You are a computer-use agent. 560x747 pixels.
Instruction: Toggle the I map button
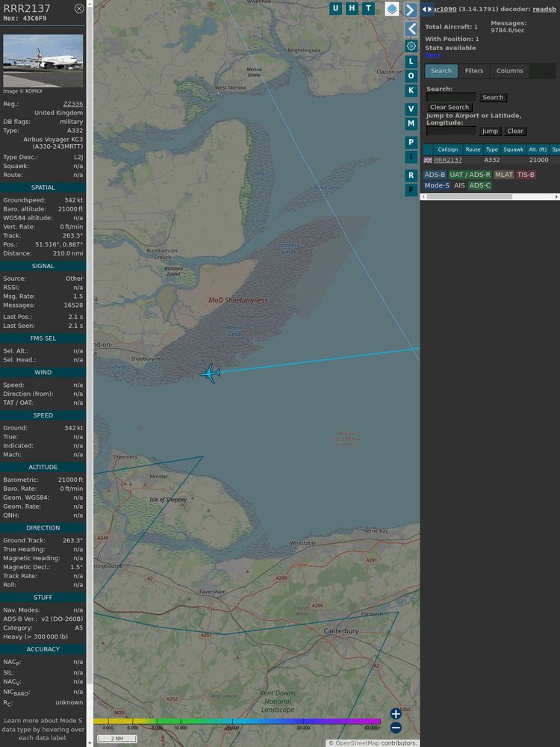pos(411,156)
